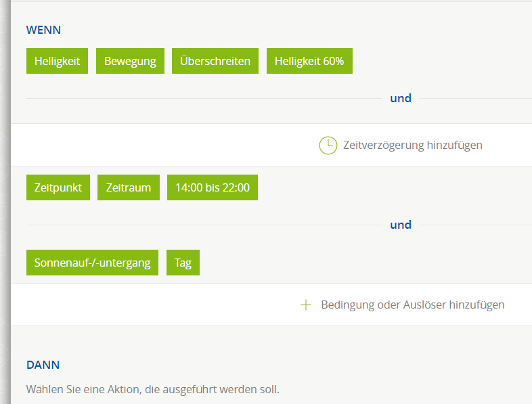Viewport: 532px width, 404px height.
Task: Click 'Wählen Sie eine Aktion' hint text
Action: [x=153, y=389]
